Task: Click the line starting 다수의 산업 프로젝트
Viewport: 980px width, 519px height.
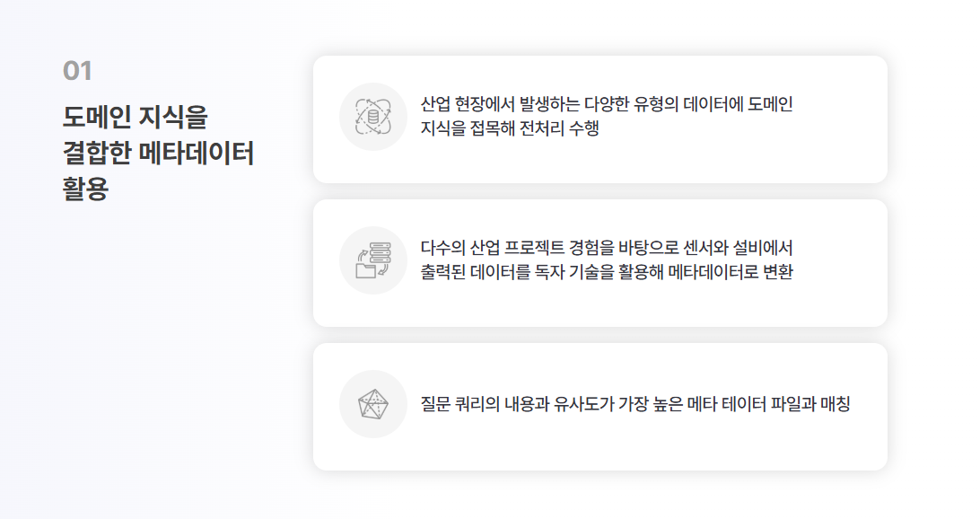Action: pos(607,248)
